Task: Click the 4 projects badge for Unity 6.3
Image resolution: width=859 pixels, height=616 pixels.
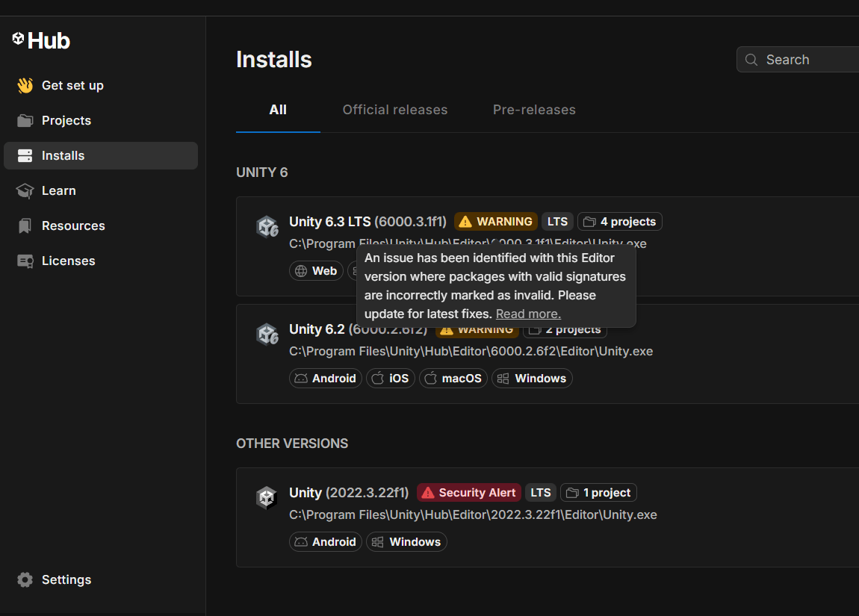Action: 619,222
